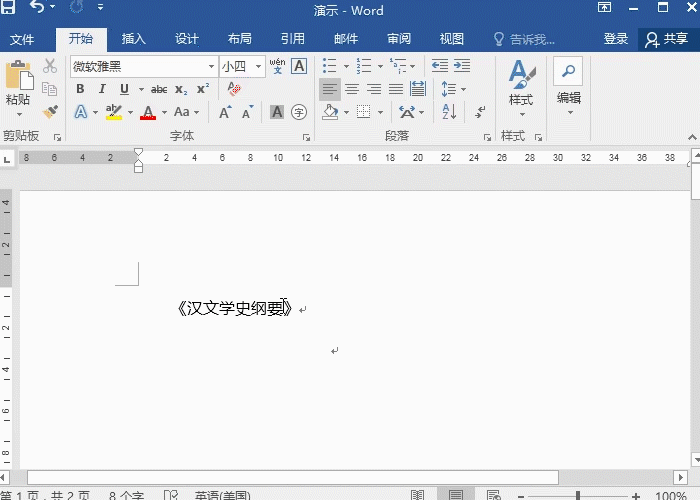This screenshot has height=500, width=700.
Task: Save the document with the floppy icon
Action: 7,7
